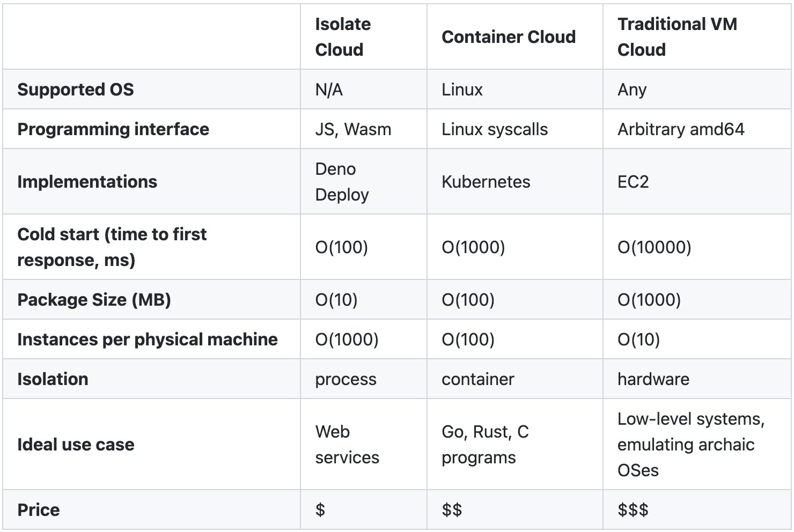Click the Linux syscalls cell

coord(495,129)
